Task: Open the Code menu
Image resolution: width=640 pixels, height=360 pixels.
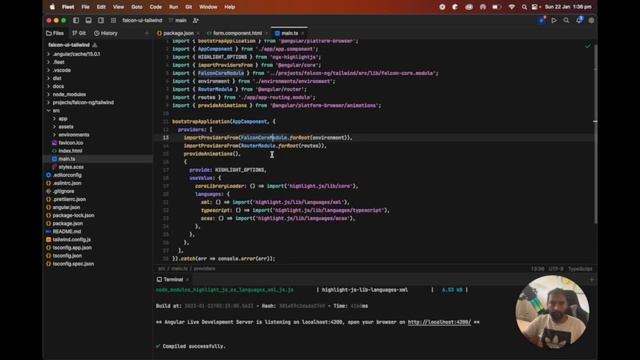Action: (156, 7)
